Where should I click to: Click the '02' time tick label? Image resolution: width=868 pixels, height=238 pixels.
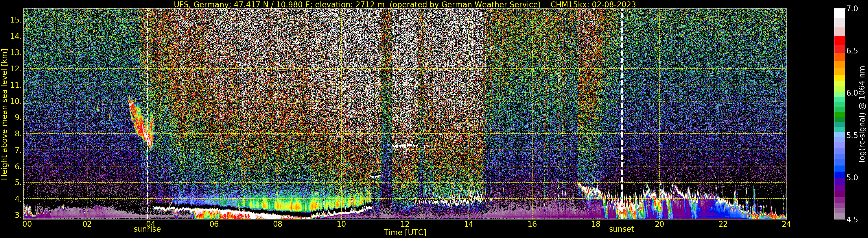tap(87, 224)
